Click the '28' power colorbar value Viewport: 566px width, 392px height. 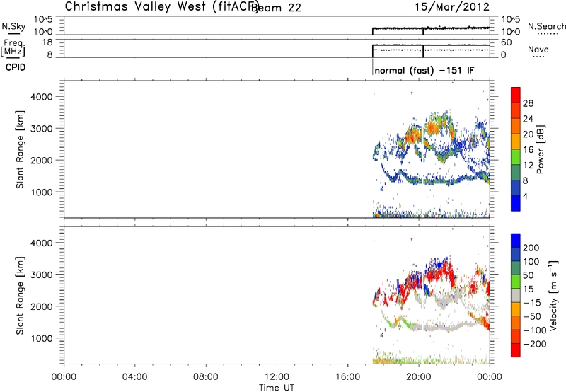[528, 103]
